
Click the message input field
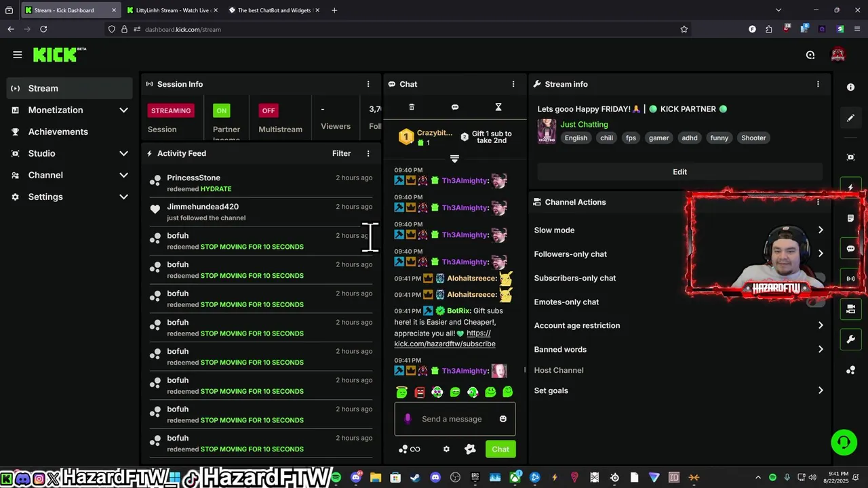click(x=455, y=419)
